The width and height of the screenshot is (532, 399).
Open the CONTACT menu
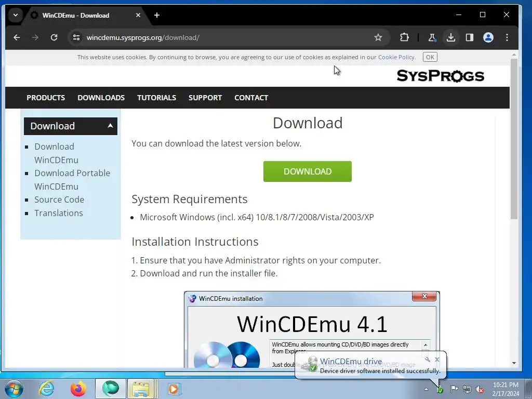pyautogui.click(x=251, y=98)
